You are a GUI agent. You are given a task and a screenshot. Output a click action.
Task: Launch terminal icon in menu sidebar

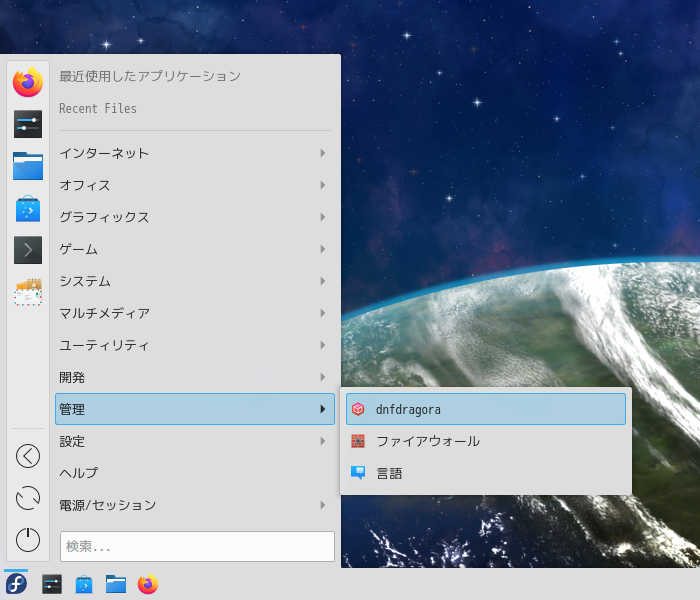(x=28, y=250)
